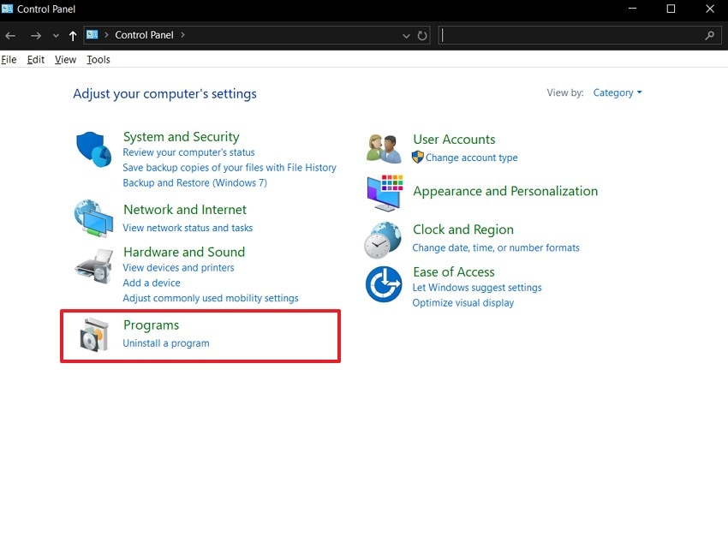Screen dimensions: 728x560
Task: Open the File menu
Action: [9, 60]
